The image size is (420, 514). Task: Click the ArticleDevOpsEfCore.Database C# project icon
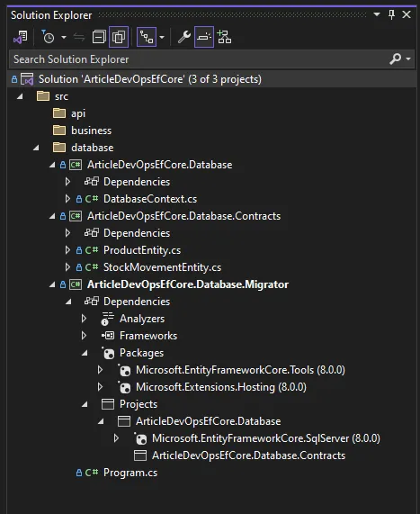tap(76, 165)
